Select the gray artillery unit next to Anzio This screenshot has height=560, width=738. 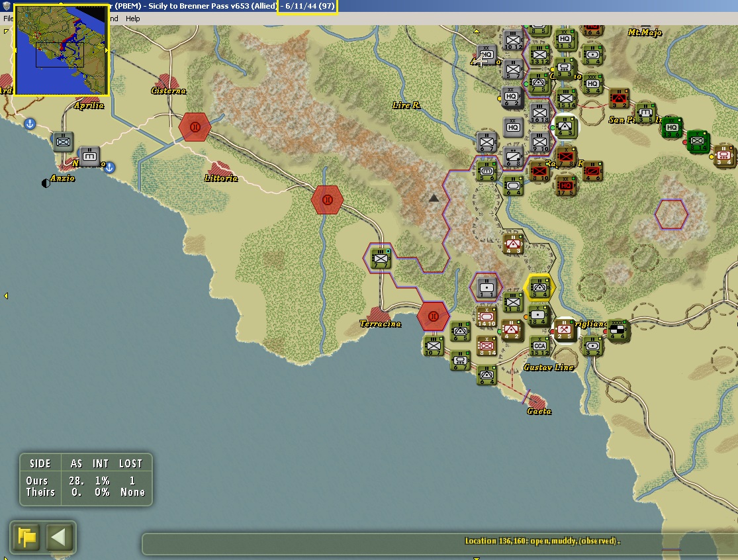point(89,157)
